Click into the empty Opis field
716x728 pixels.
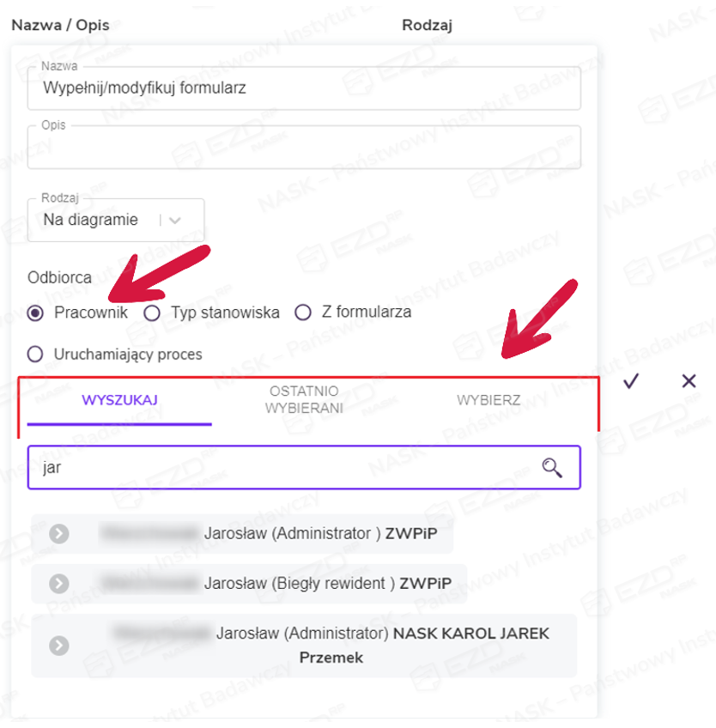tap(304, 149)
